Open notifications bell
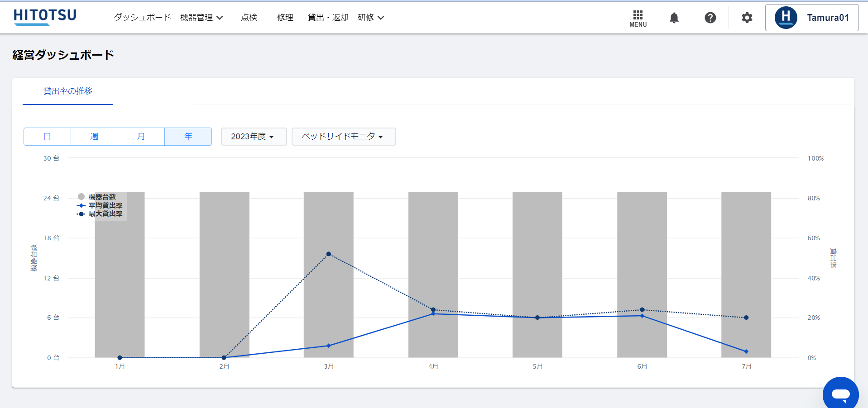The image size is (868, 408). (x=674, y=18)
